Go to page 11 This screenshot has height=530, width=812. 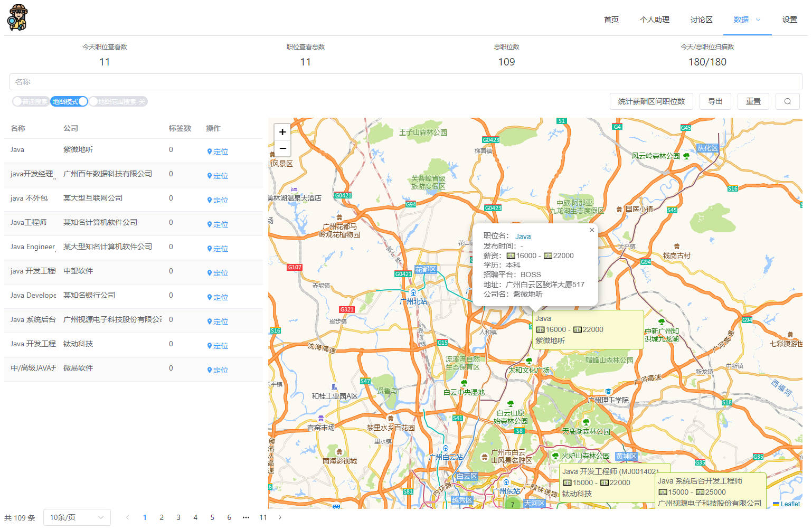[263, 517]
